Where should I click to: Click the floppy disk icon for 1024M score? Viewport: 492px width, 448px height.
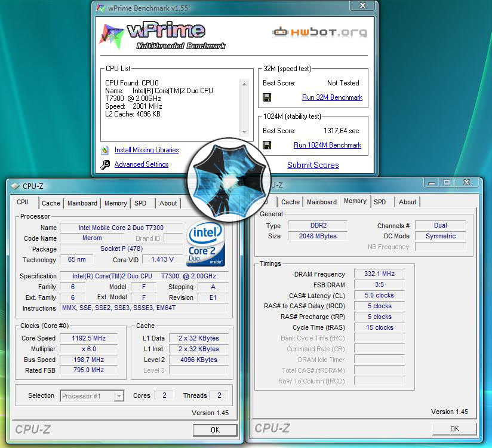click(267, 145)
